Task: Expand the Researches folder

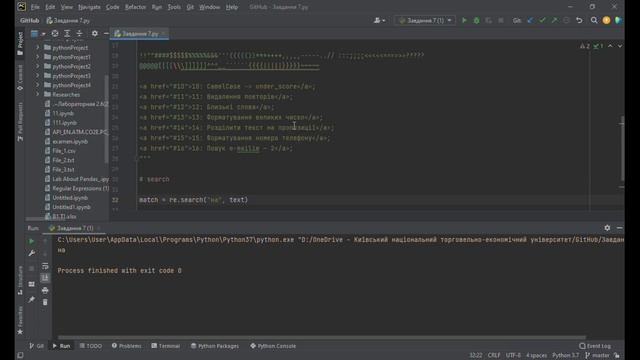Action: [38, 95]
